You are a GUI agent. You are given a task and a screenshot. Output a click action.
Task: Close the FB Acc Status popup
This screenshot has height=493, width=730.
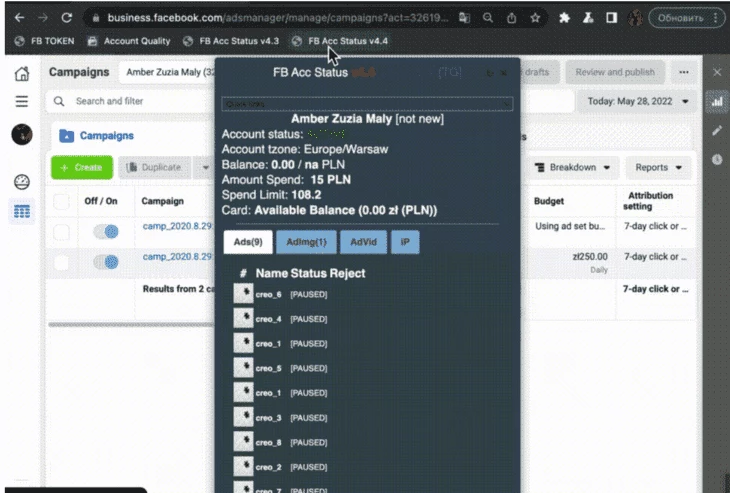[x=504, y=73]
